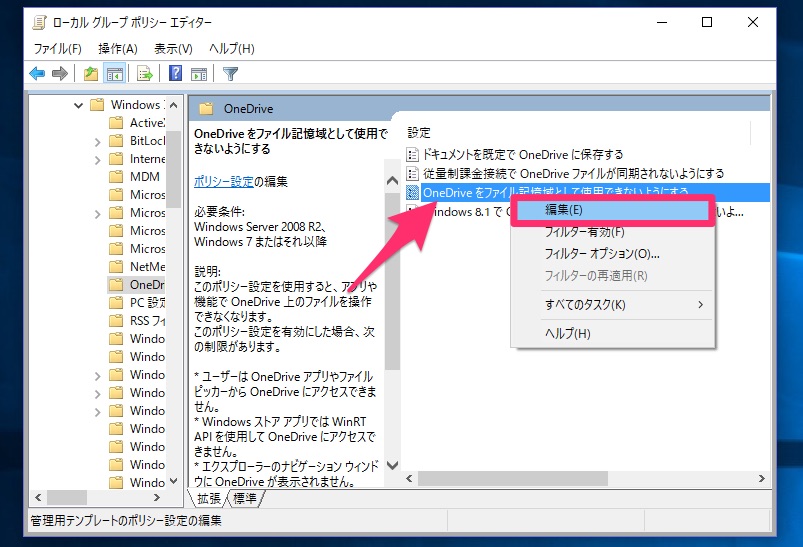This screenshot has width=803, height=547.
Task: Click the PC 設定 folder icon in tree
Action: (116, 302)
